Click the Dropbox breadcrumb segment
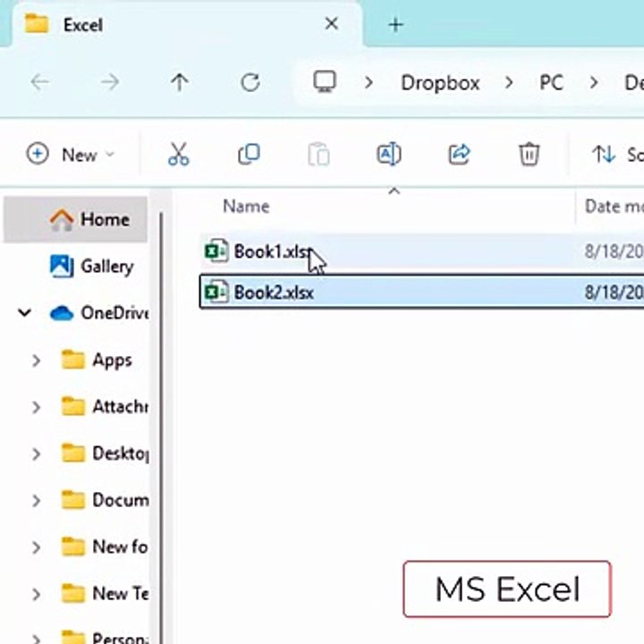 (x=440, y=83)
